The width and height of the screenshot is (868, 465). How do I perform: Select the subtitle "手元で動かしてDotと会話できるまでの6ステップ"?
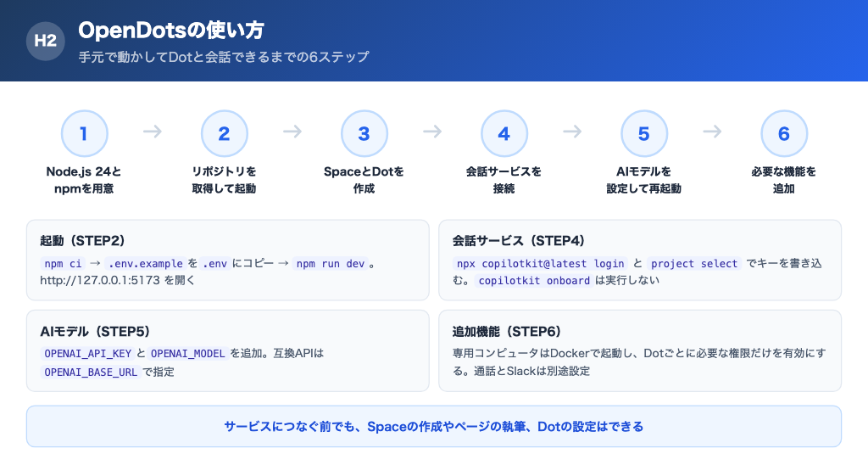coord(224,57)
